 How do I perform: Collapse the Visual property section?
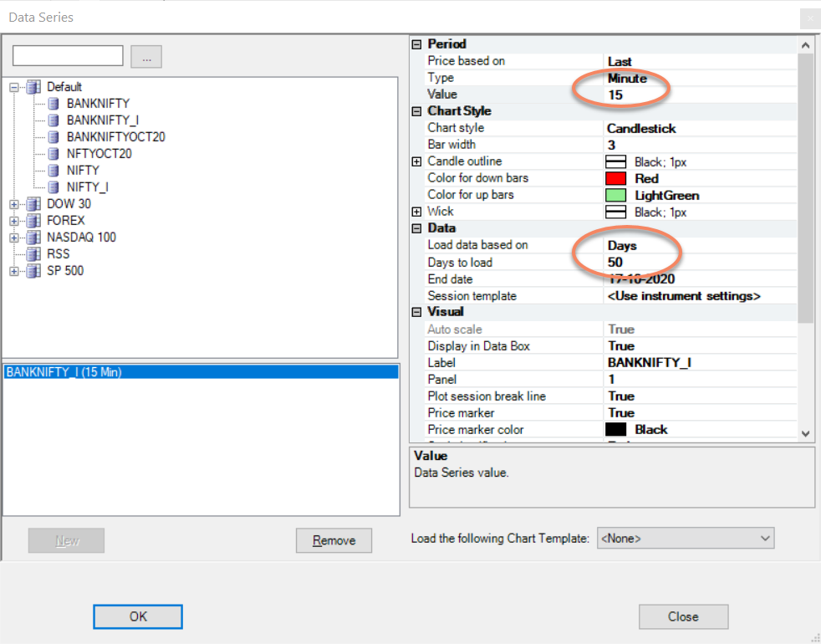point(417,312)
